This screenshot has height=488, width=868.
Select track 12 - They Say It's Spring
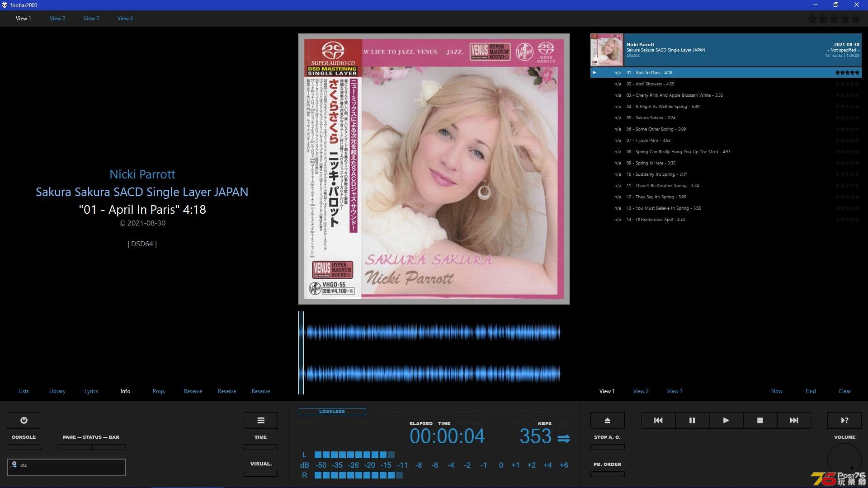tap(726, 197)
